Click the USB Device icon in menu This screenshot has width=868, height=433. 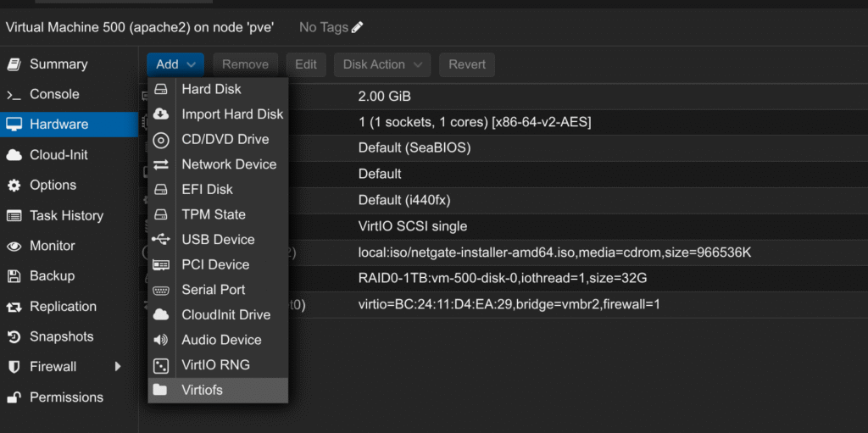pos(161,240)
